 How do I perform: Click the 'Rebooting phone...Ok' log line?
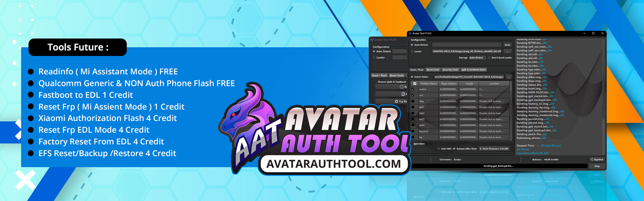tap(531, 138)
